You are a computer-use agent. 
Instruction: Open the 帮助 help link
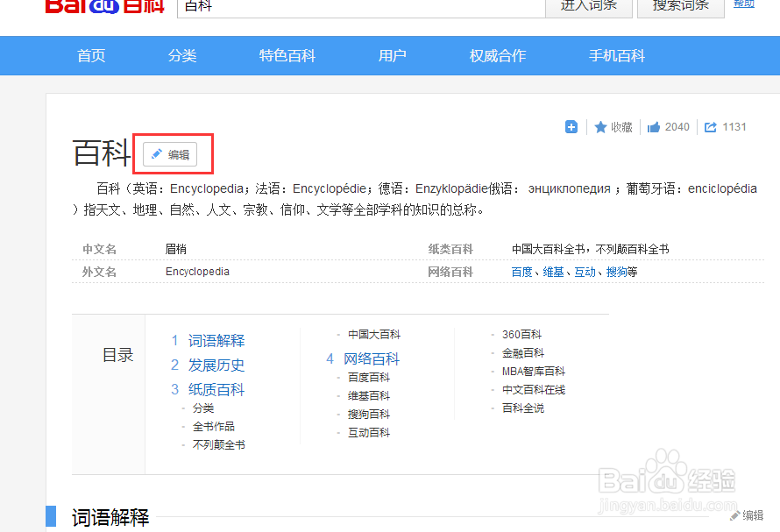pos(743,4)
